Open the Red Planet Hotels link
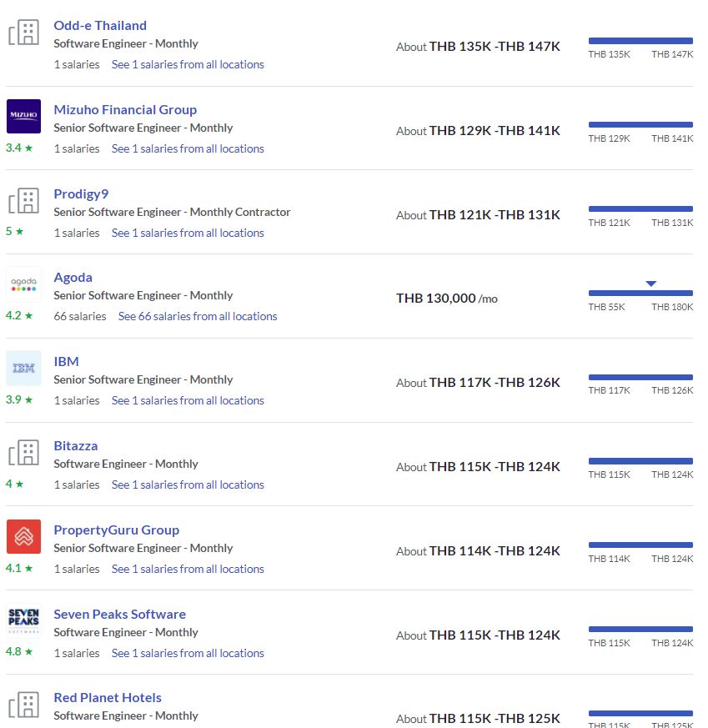The width and height of the screenshot is (708, 728). tap(108, 698)
